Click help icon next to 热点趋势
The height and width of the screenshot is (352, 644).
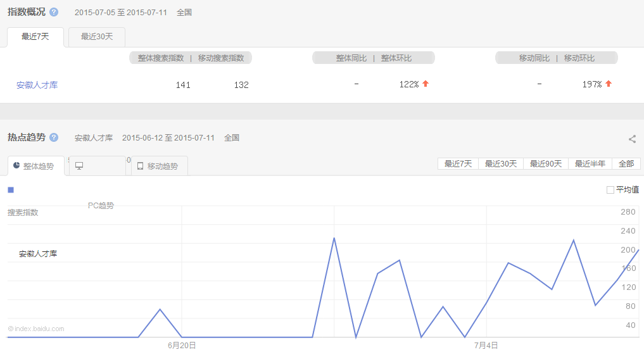click(x=54, y=137)
